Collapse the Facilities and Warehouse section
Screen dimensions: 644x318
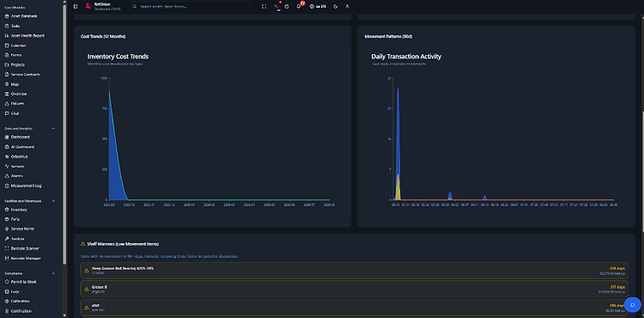pyautogui.click(x=53, y=201)
